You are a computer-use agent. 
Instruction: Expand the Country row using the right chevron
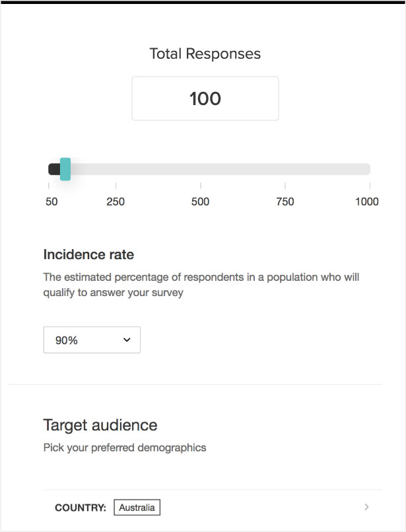(x=367, y=507)
